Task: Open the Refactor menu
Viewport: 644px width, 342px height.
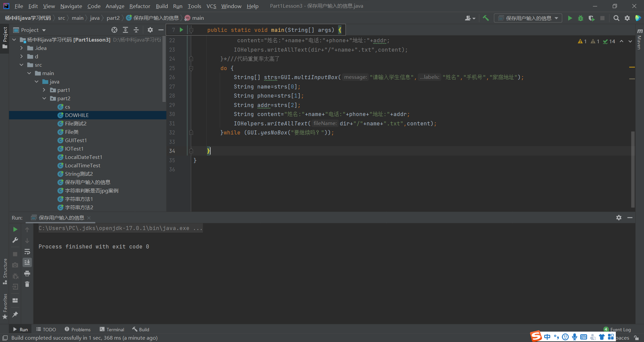Action: coord(140,6)
